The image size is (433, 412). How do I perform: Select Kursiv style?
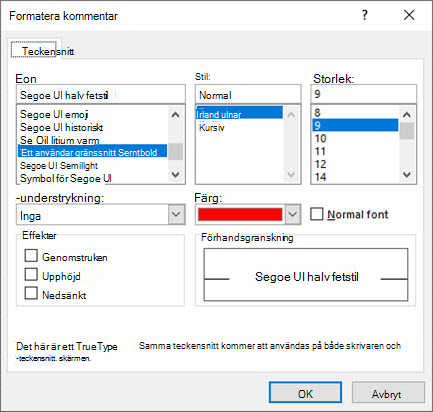239,127
